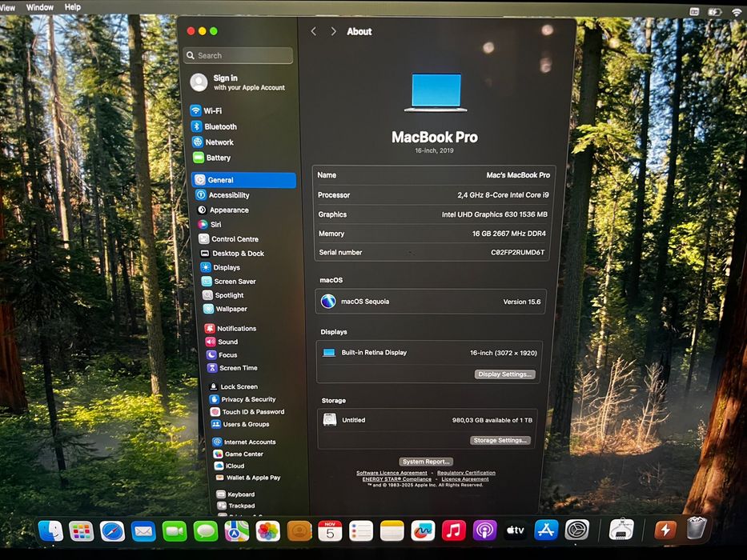Image resolution: width=747 pixels, height=560 pixels.
Task: Click the Untitled storage disk row
Action: click(428, 420)
